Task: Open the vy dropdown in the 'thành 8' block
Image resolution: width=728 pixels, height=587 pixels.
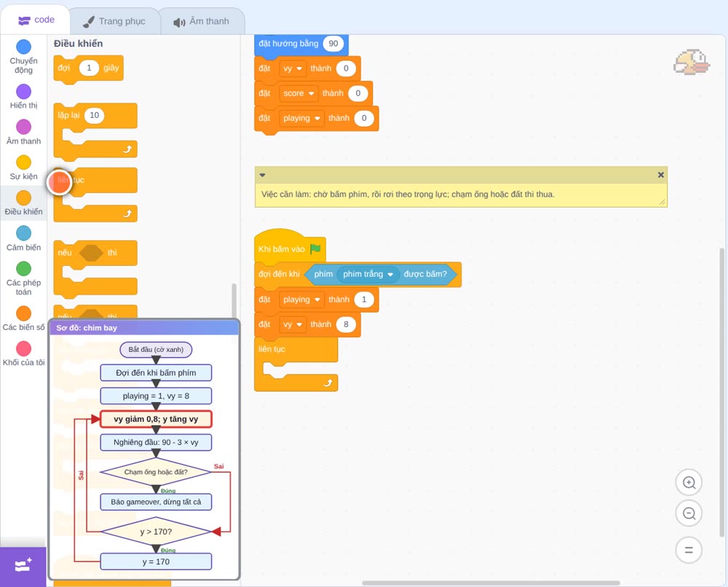Action: pyautogui.click(x=293, y=325)
